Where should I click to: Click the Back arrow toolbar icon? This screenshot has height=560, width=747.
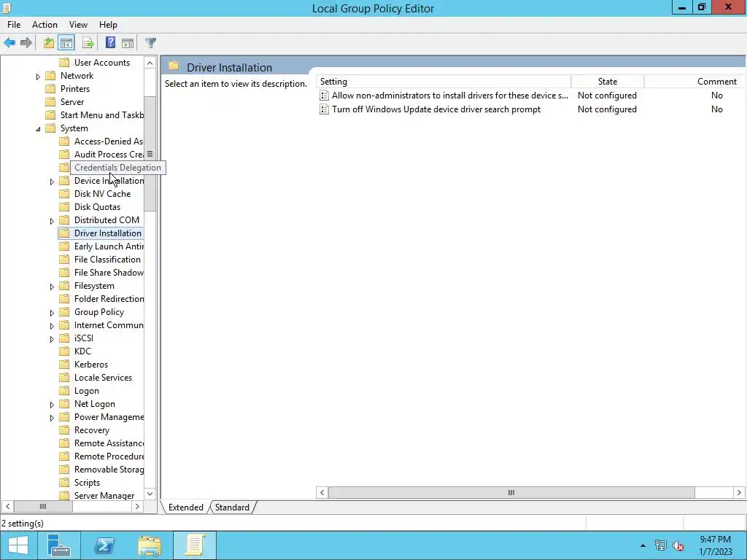pyautogui.click(x=9, y=43)
